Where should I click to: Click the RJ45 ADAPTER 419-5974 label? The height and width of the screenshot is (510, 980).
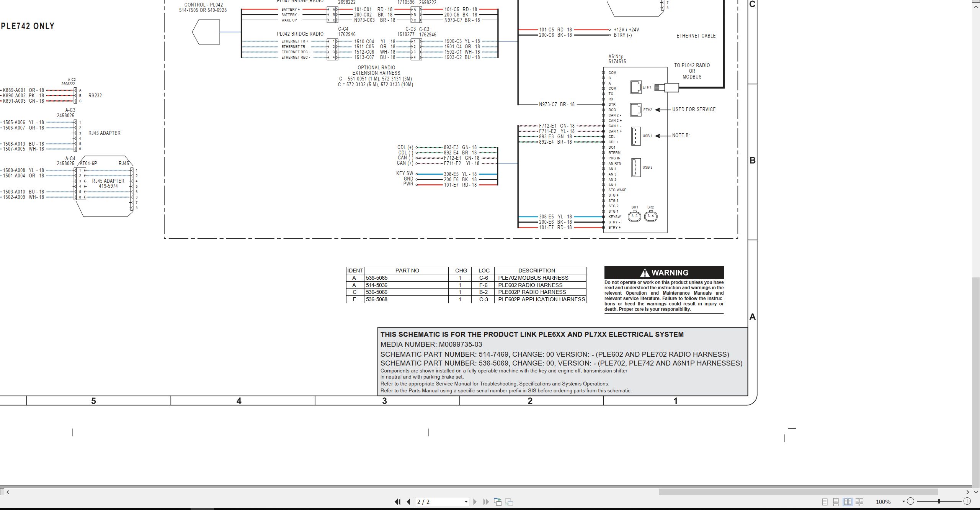coord(108,184)
